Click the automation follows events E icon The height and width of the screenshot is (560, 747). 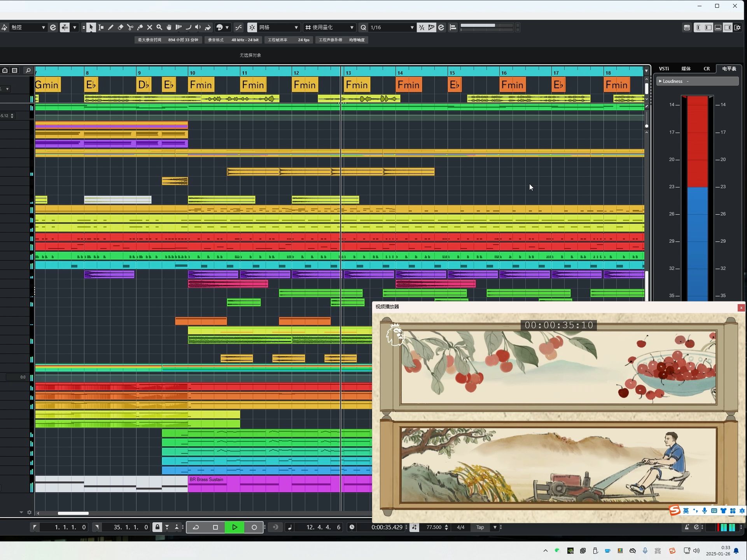pyautogui.click(x=53, y=27)
